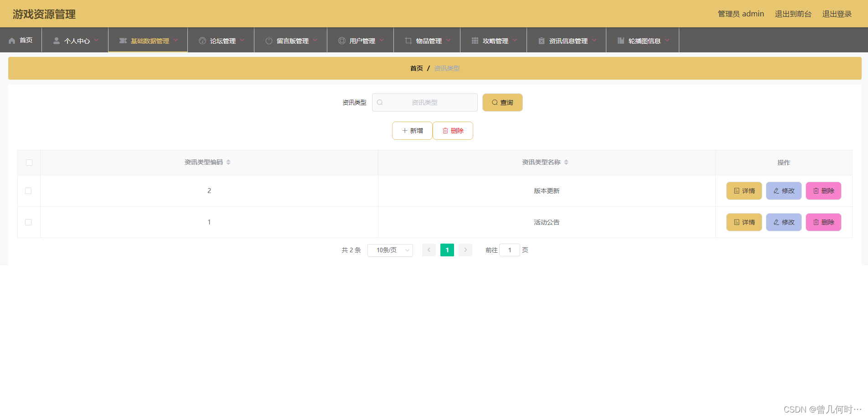Image resolution: width=868 pixels, height=418 pixels.
Task: Click the icon beside 基础数据管理
Action: pos(123,41)
